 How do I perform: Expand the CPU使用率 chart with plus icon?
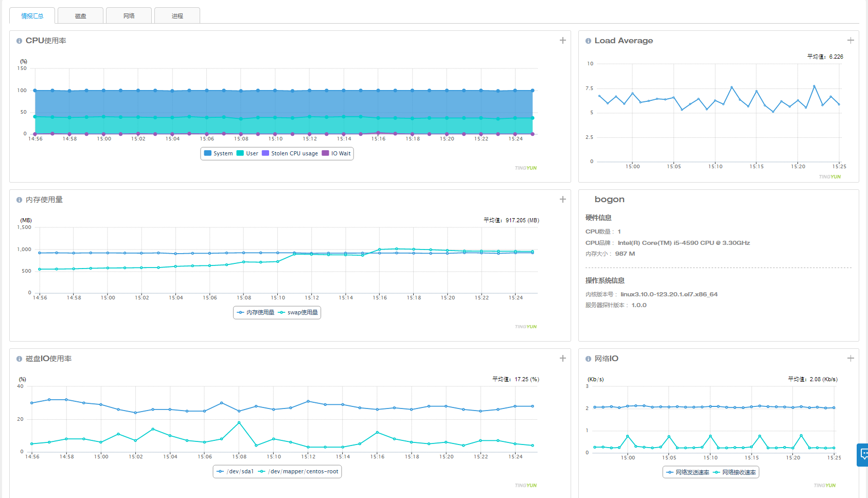(563, 40)
